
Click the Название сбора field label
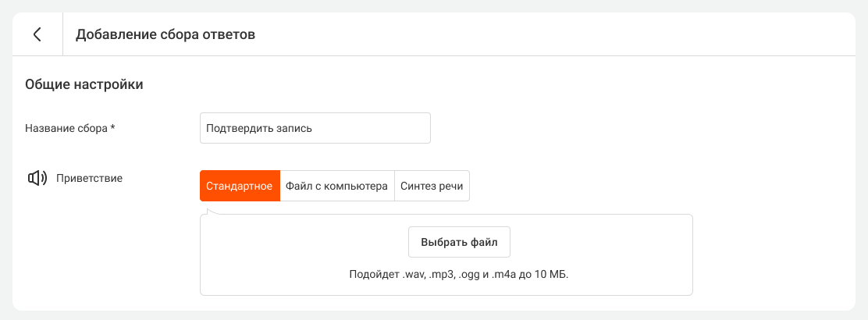coord(66,129)
